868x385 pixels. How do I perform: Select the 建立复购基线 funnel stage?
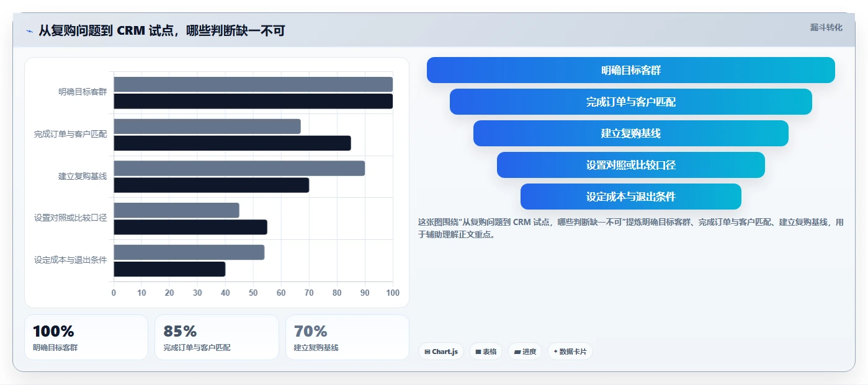click(x=630, y=133)
